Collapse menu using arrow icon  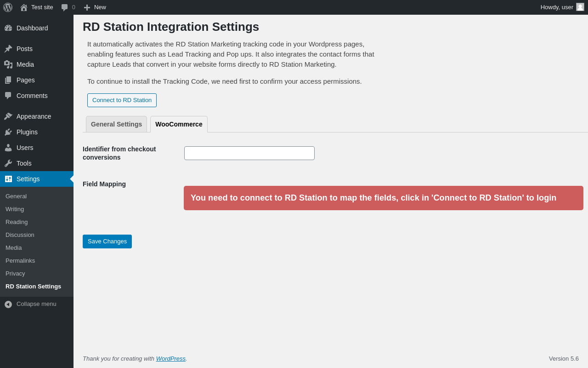coord(8,305)
